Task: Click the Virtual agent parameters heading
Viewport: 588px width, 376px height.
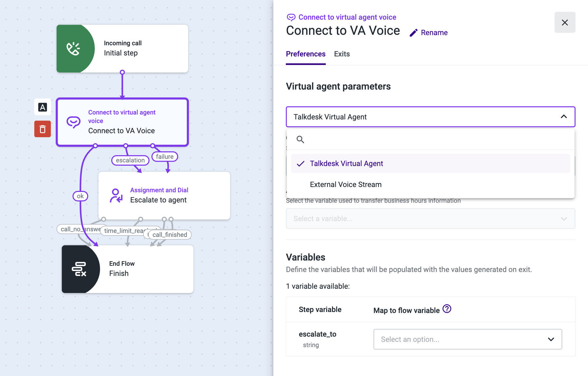Action: (x=338, y=86)
